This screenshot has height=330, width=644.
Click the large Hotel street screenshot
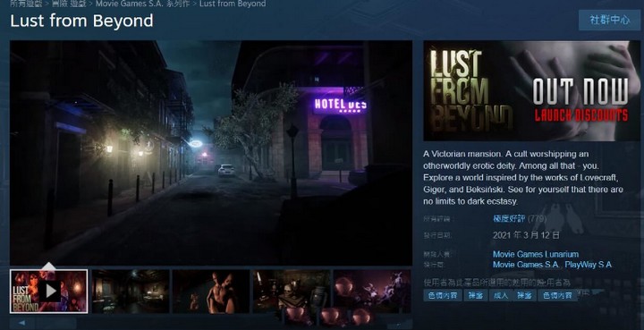click(x=211, y=153)
